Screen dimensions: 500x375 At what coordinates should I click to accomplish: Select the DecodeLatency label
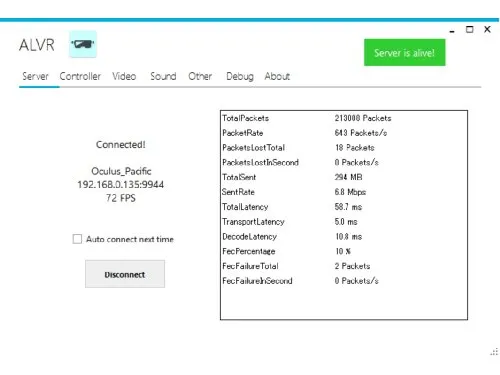point(250,236)
